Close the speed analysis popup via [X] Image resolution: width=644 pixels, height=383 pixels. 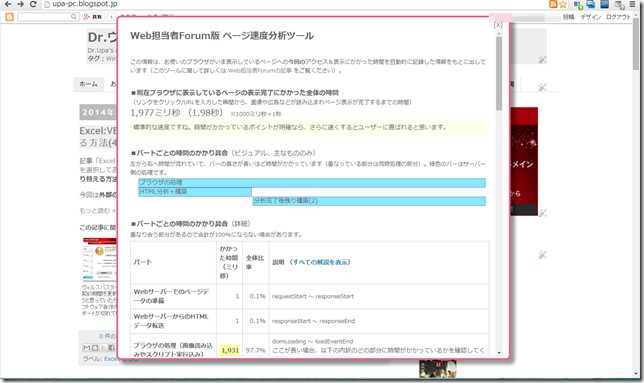coord(498,25)
